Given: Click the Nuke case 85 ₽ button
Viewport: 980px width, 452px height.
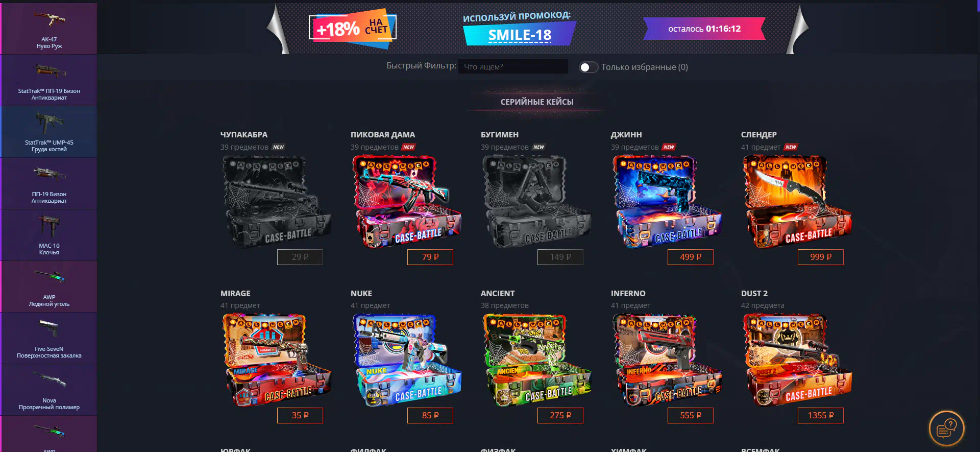Looking at the screenshot, I should [x=430, y=415].
